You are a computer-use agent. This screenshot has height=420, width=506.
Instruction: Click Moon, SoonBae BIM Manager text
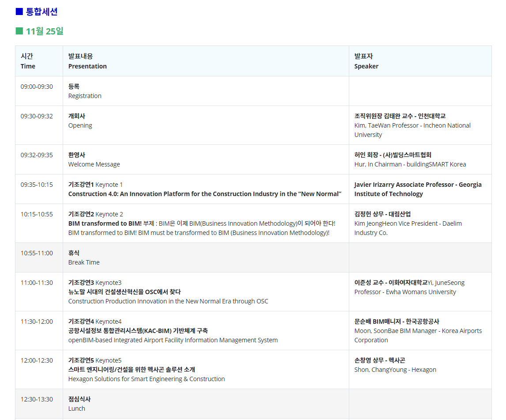[x=418, y=335]
